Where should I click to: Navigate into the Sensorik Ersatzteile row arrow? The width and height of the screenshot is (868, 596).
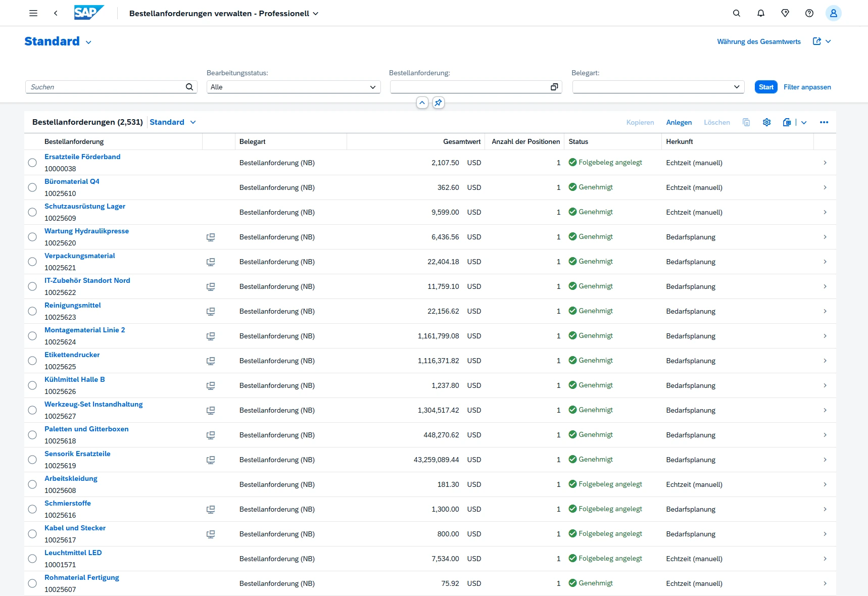click(x=825, y=460)
